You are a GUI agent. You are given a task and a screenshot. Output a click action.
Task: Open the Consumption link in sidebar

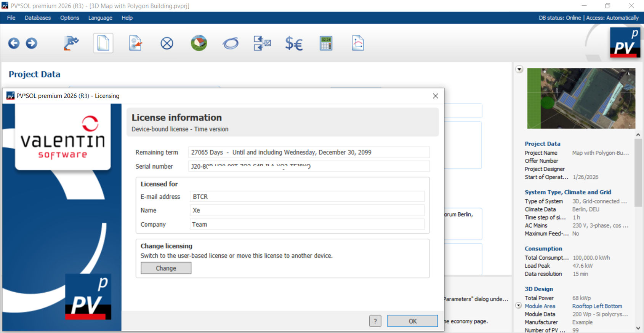(543, 249)
